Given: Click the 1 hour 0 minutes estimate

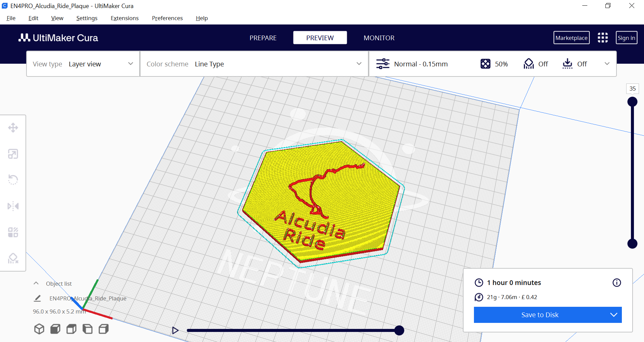Looking at the screenshot, I should 514,283.
